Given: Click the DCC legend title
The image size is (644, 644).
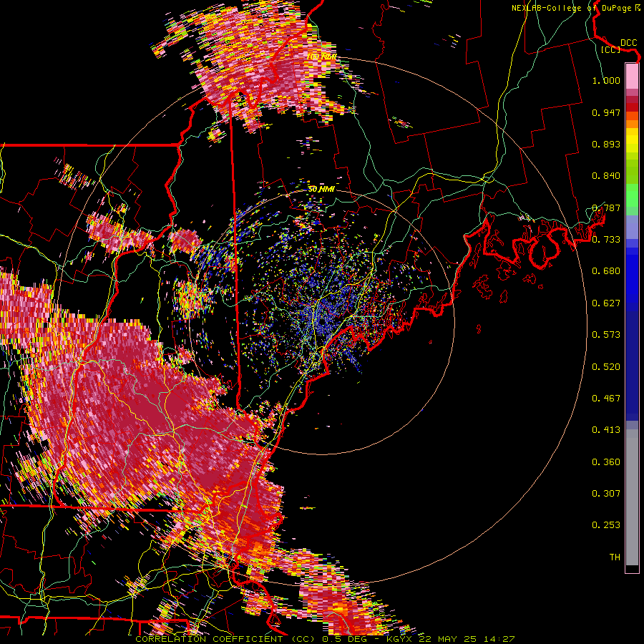Looking at the screenshot, I should click(x=629, y=43).
